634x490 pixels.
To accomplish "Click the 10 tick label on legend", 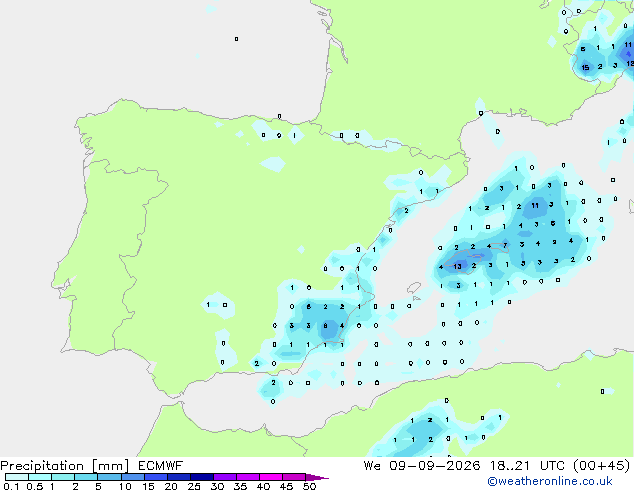I will click(125, 486).
